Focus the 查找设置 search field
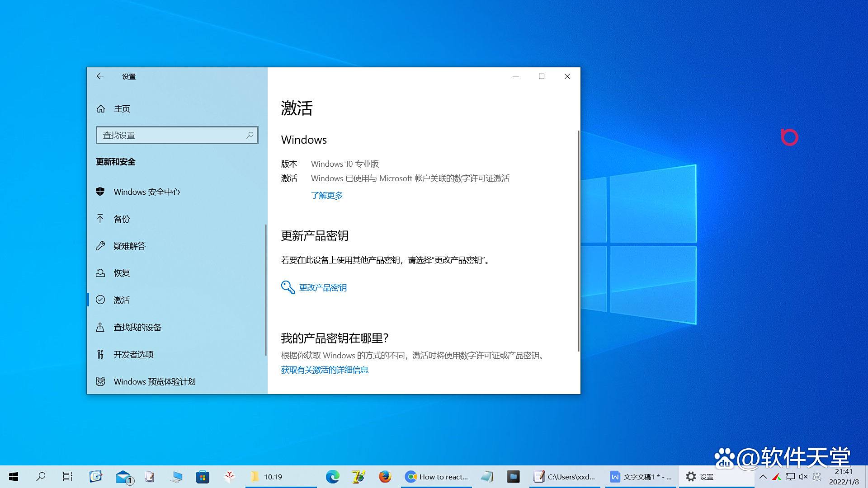Viewport: 868px width, 488px height. [x=177, y=135]
